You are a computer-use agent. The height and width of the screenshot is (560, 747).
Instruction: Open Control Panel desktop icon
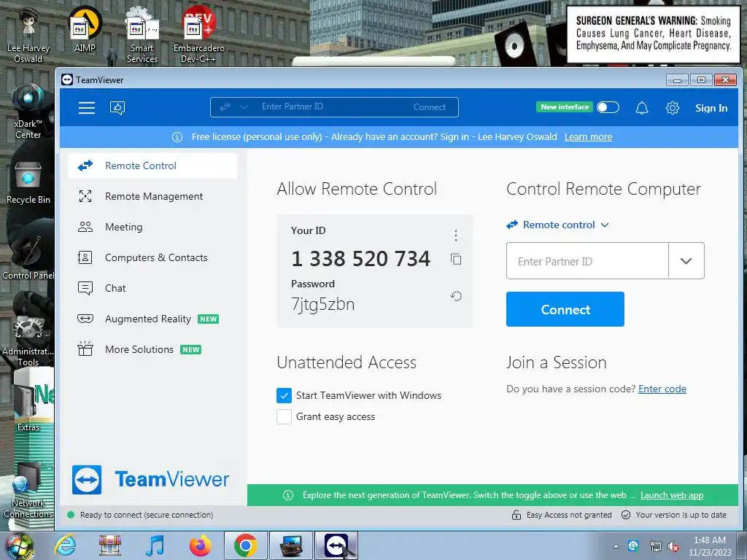pos(28,259)
